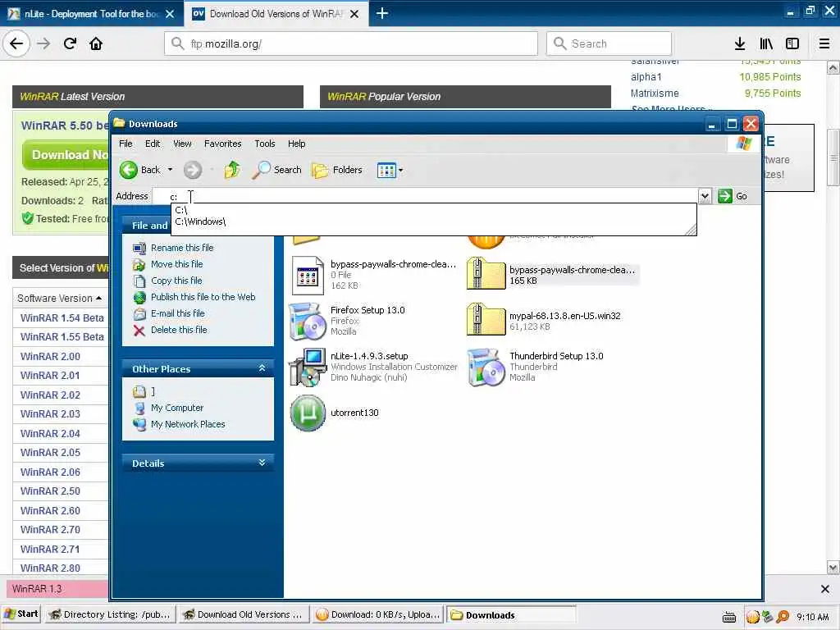Open browser Library icon

(x=766, y=43)
